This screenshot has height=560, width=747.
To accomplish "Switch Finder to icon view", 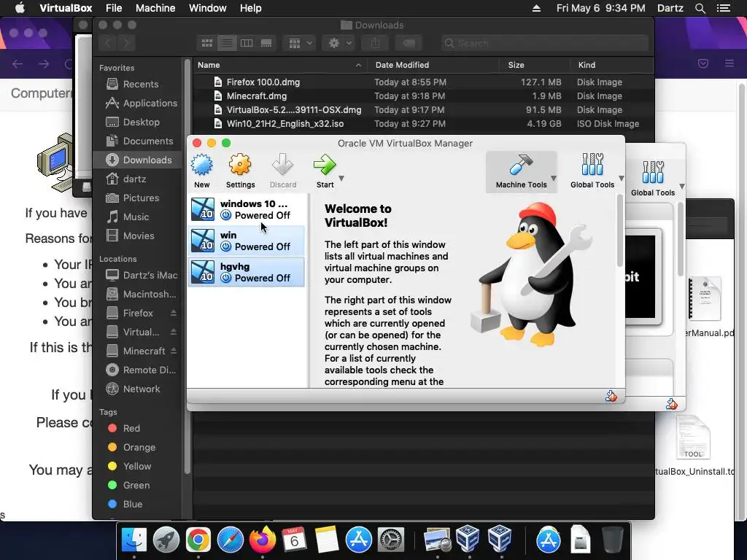I will (x=207, y=43).
